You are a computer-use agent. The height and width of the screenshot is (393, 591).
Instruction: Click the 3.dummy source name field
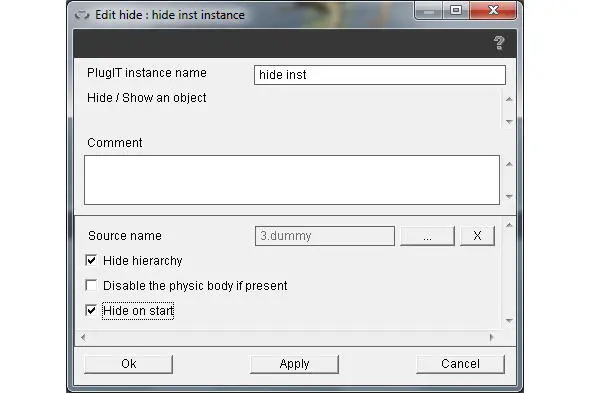tap(325, 236)
